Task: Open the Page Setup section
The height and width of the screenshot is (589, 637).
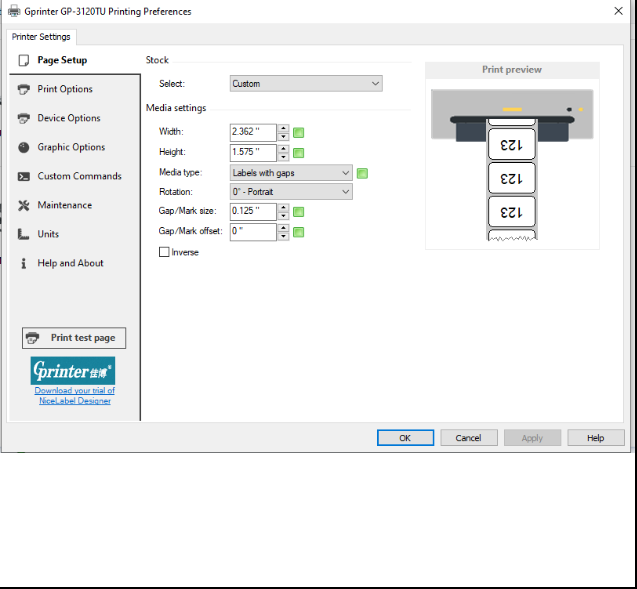Action: click(x=62, y=60)
